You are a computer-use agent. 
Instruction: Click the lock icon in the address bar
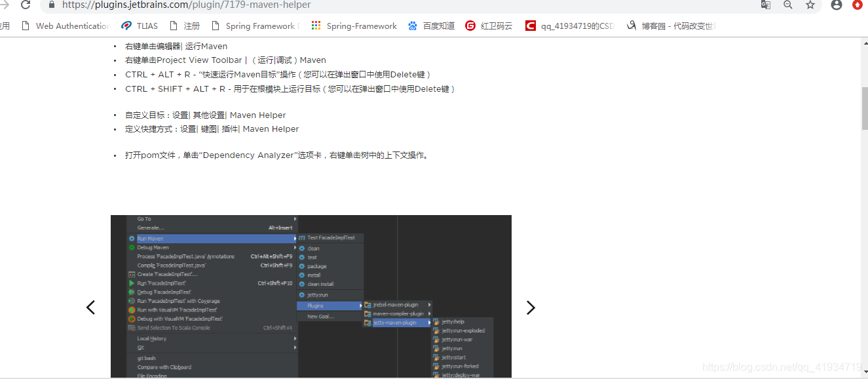(52, 5)
